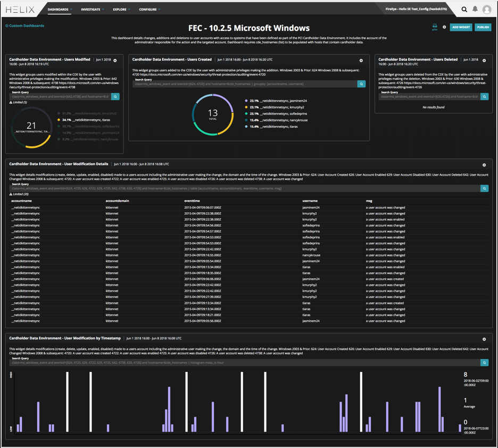This screenshot has height=448, width=498.
Task: Open dashboard settings gear next to Add Widget
Action: point(444,27)
